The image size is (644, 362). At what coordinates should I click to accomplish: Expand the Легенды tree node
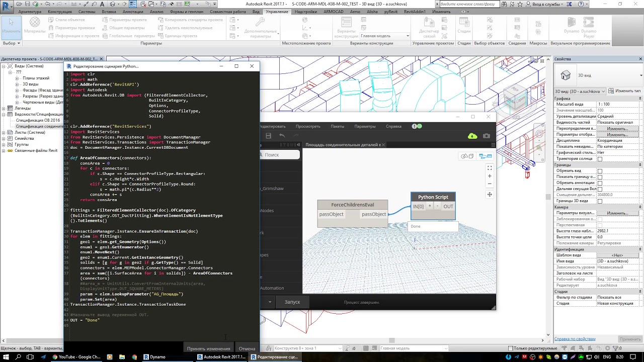click(x=4, y=108)
